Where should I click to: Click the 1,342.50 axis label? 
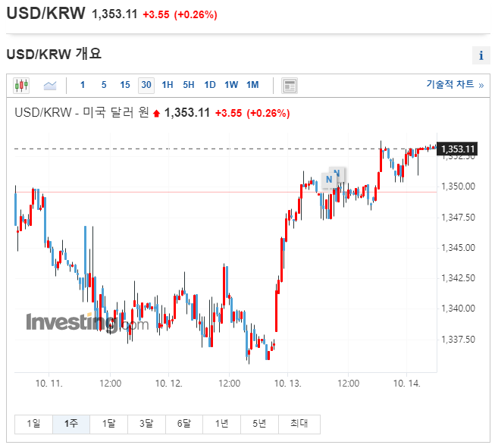tap(458, 278)
